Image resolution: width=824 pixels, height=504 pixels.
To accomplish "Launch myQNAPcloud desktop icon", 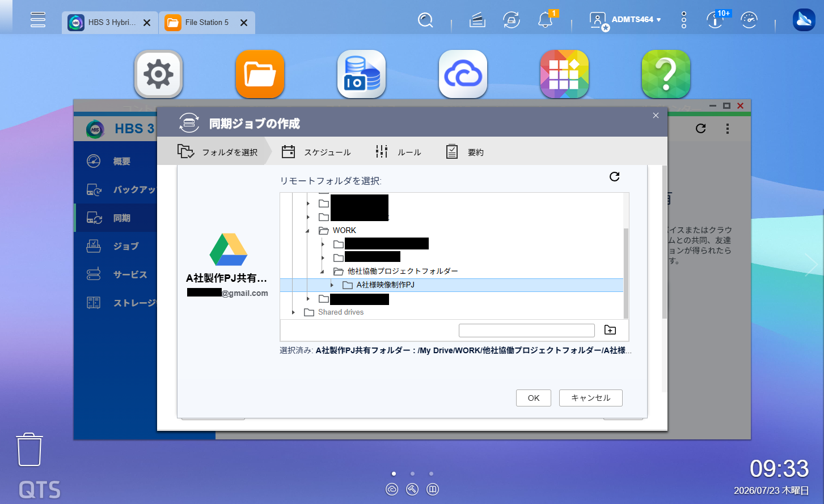I will coord(463,74).
